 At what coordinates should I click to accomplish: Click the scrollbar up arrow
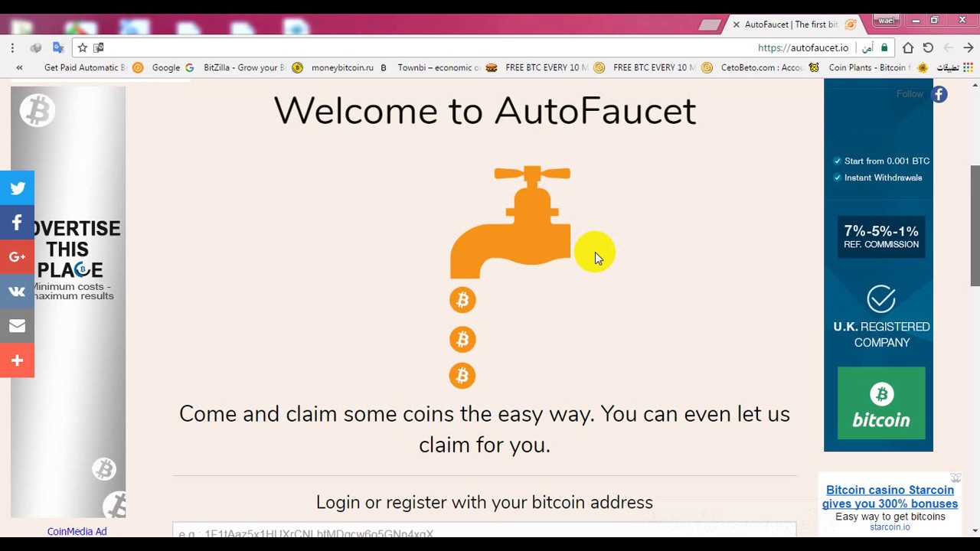975,84
